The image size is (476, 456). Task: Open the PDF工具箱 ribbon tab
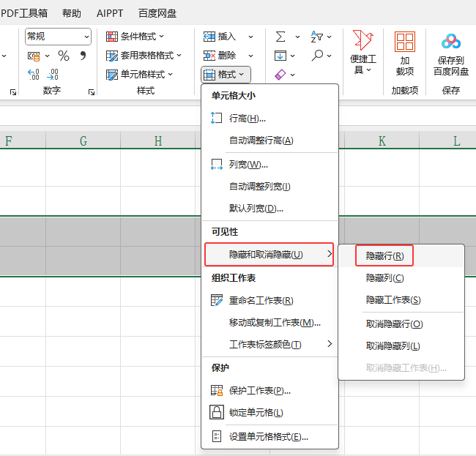(x=24, y=13)
